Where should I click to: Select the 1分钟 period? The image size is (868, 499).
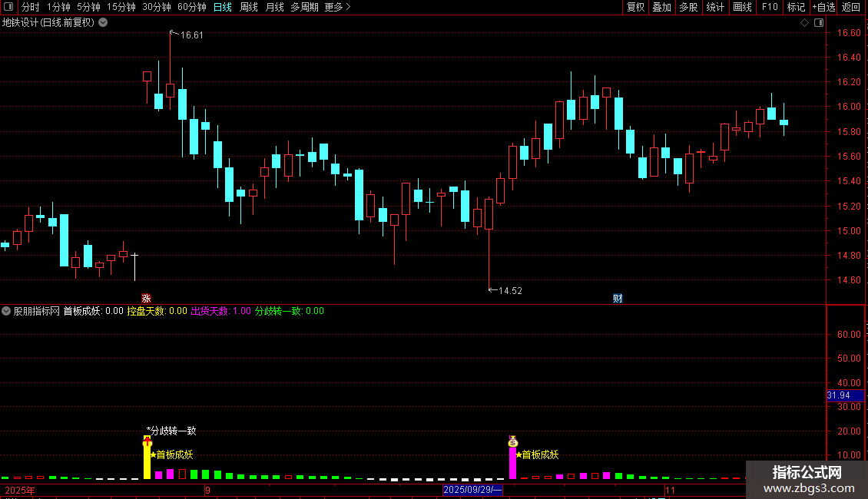tap(58, 7)
